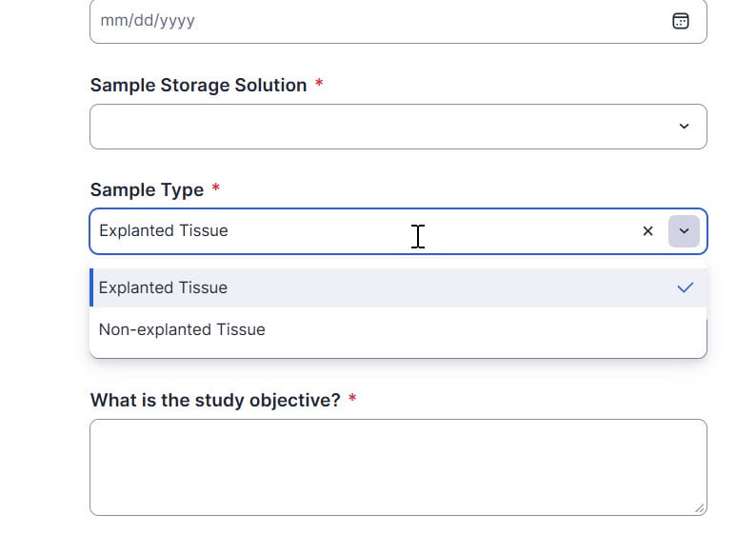Focus the study objective text area
756x534 pixels.
(398, 467)
